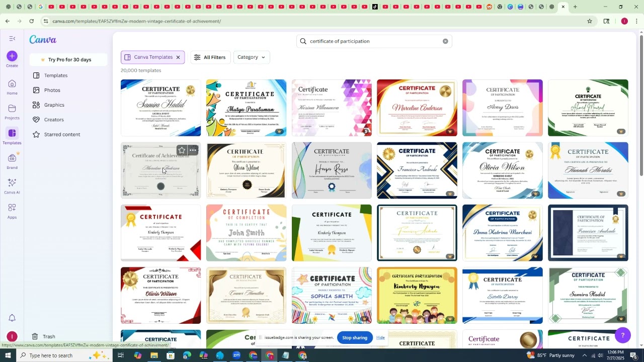Image resolution: width=644 pixels, height=362 pixels.
Task: Open Kimberly Nguyen yellow certificate template
Action: tap(417, 296)
